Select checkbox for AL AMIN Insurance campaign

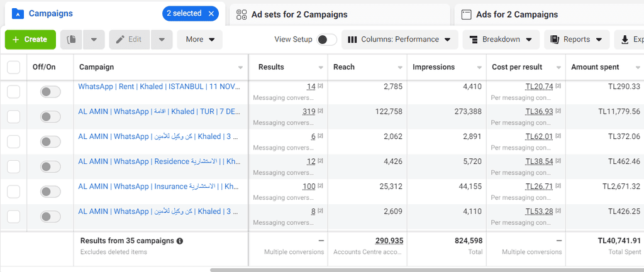click(x=14, y=191)
